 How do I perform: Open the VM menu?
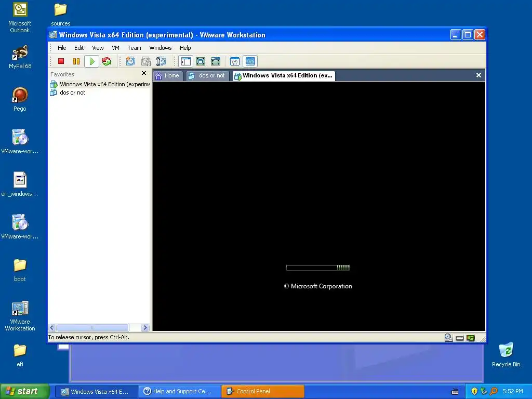click(115, 48)
